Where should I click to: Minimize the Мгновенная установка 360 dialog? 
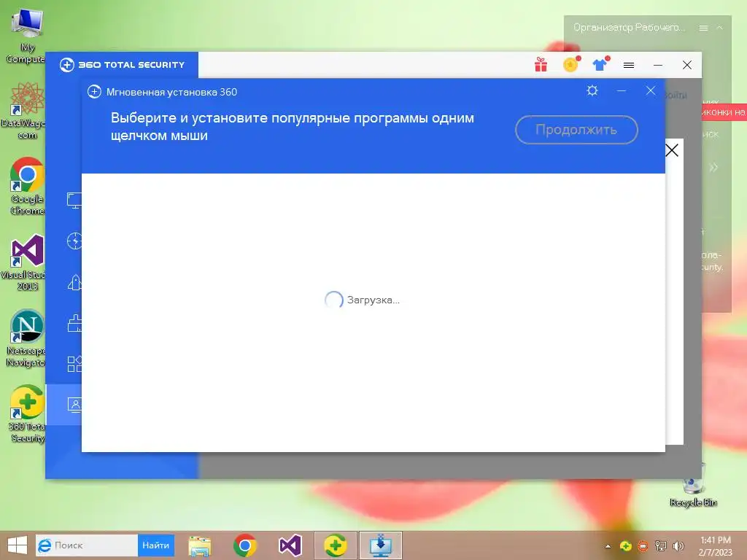(622, 90)
